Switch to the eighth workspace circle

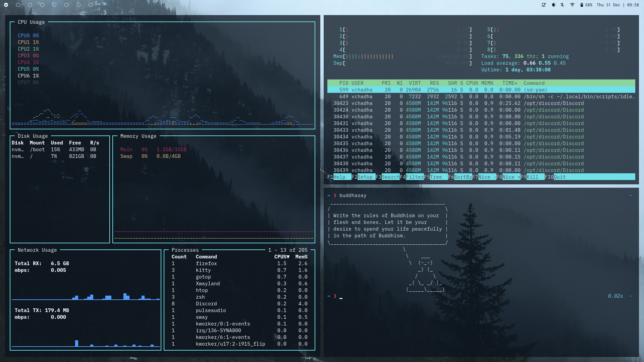tap(91, 5)
